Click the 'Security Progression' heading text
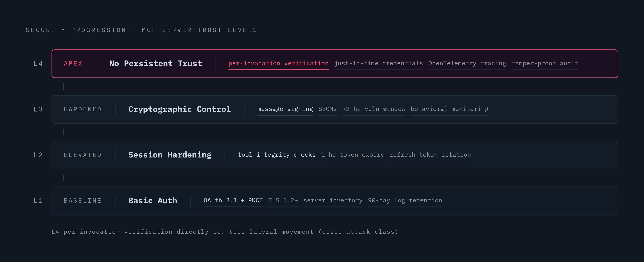 [142, 30]
